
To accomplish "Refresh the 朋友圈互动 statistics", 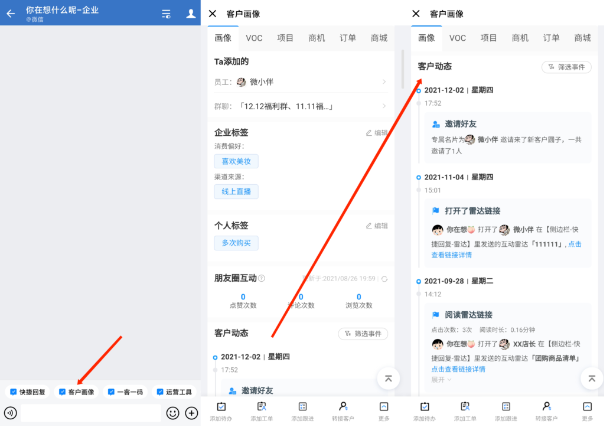I will pyautogui.click(x=384, y=279).
